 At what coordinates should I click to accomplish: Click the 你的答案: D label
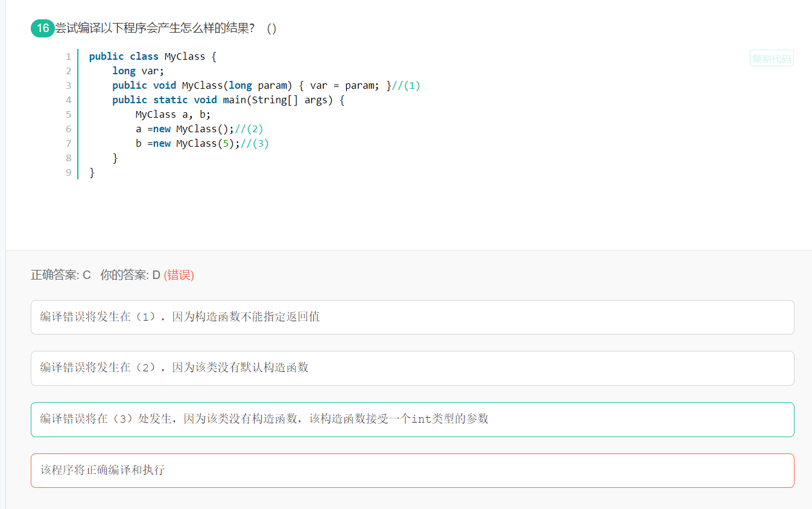130,275
